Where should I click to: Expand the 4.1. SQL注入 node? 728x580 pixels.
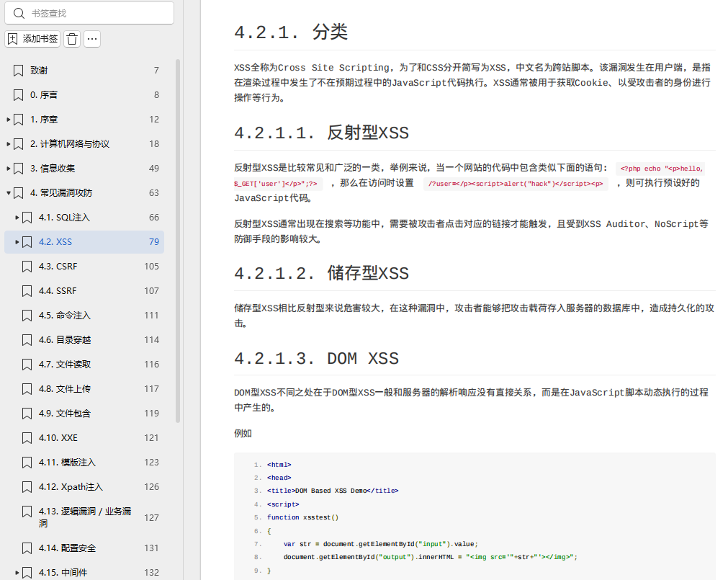[x=17, y=218]
